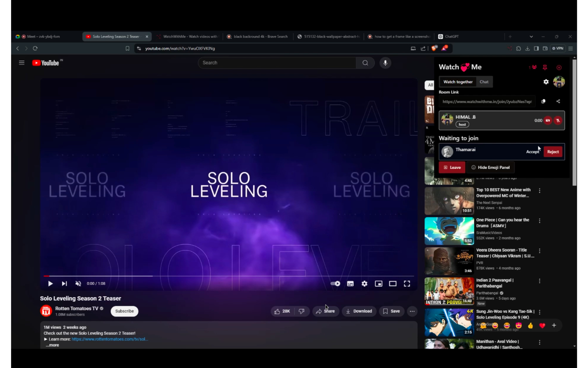Focus the YouTube search field

(277, 63)
